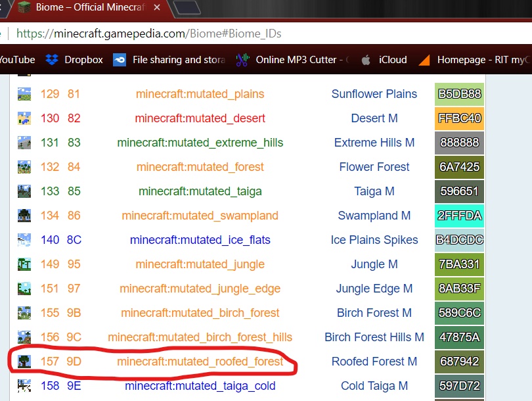Open the Sunflower Plains link
532x401 pixels.
[374, 94]
